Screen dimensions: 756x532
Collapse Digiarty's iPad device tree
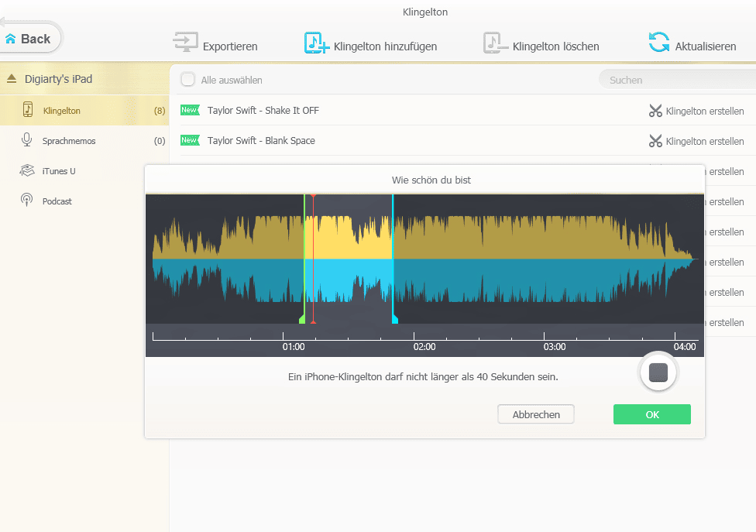point(12,79)
